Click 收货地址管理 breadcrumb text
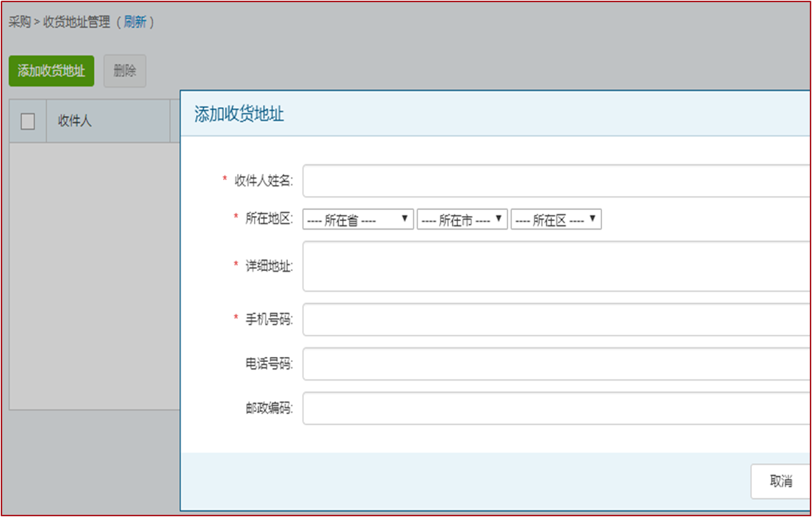Image resolution: width=812 pixels, height=517 pixels. (76, 22)
